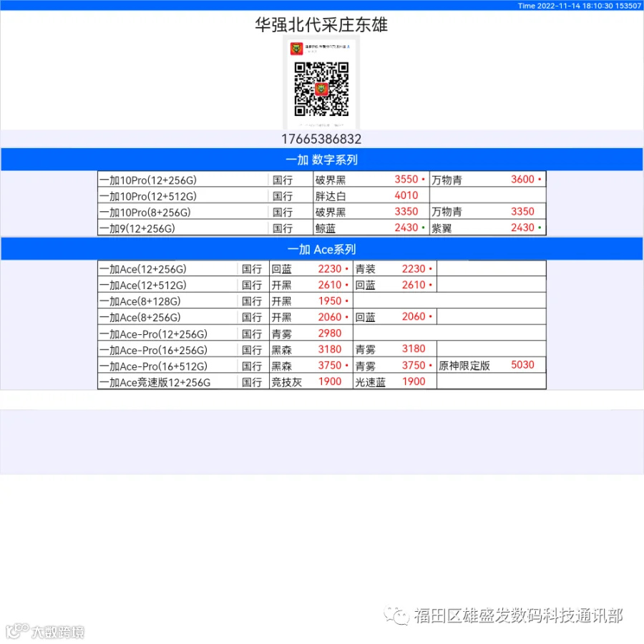Click price 3600 for 万物青
This screenshot has height=644, width=644.
pos(522,179)
